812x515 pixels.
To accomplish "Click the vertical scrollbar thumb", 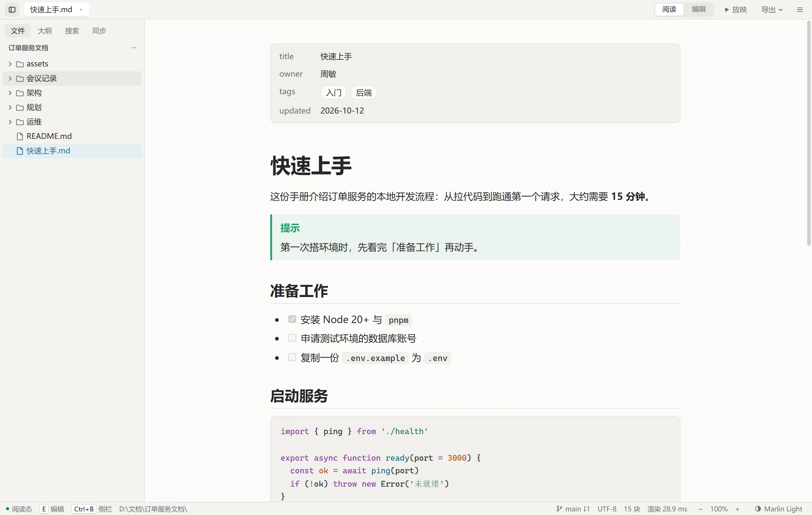I will 808,133.
